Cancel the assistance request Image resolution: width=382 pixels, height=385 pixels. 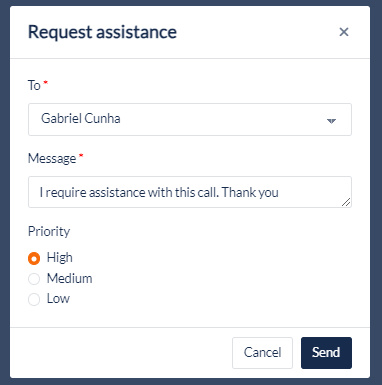click(x=262, y=353)
